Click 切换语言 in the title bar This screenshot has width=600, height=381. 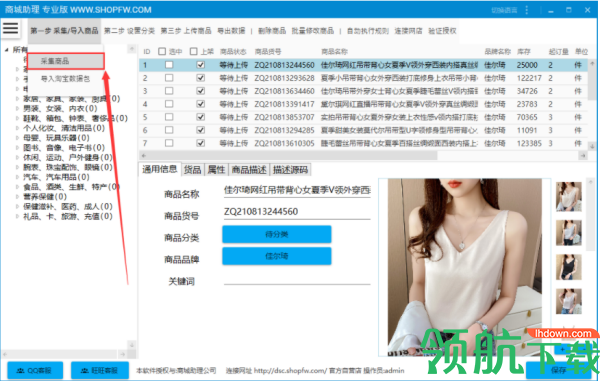pyautogui.click(x=504, y=10)
